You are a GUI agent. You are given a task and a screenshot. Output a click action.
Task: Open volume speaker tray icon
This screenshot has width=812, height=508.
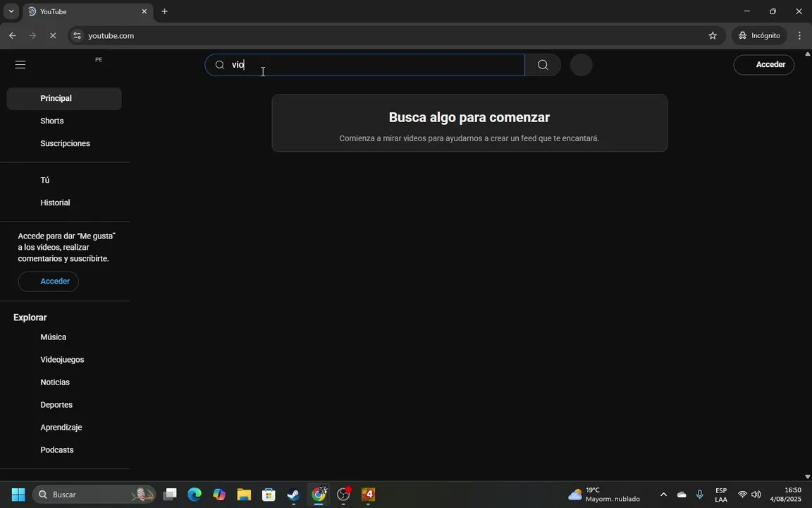tap(756, 495)
